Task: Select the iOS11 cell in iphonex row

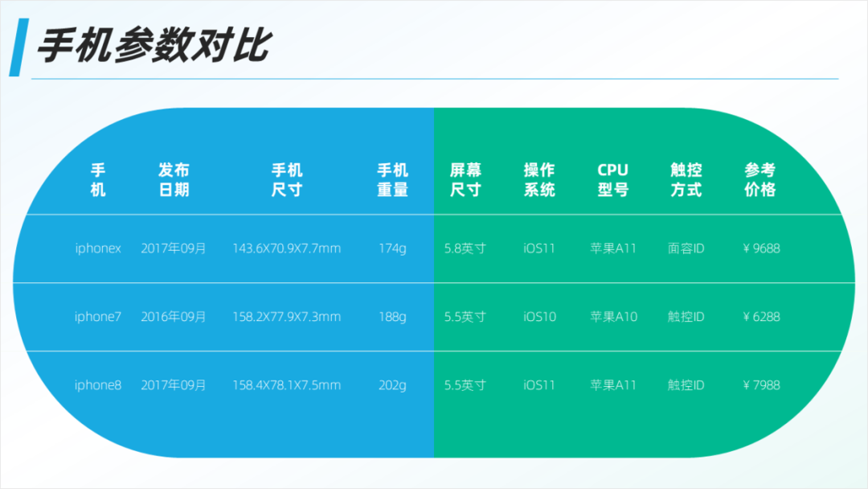Action: click(539, 249)
